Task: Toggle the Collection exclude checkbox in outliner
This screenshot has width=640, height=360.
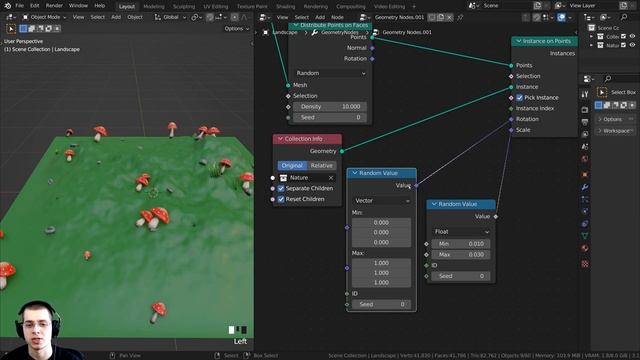Action: tap(624, 36)
